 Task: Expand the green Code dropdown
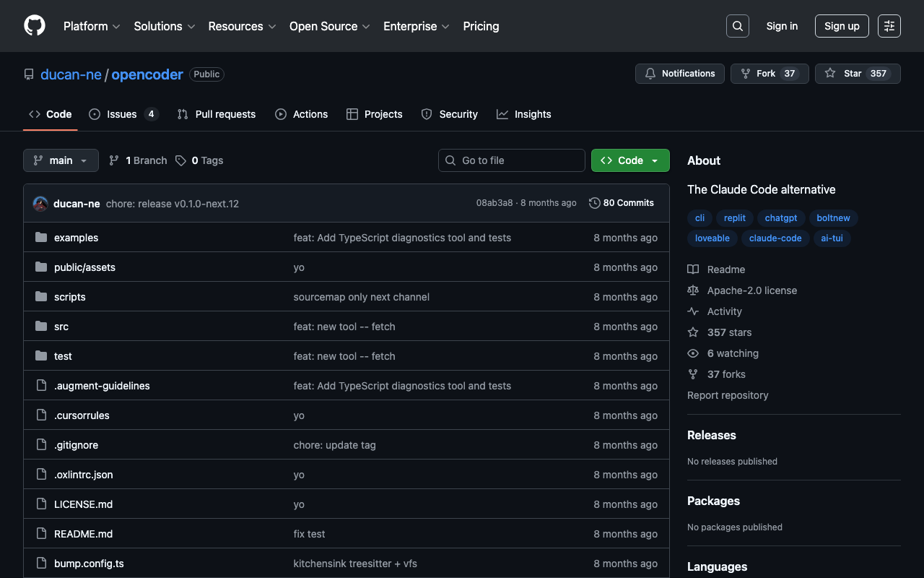pos(629,160)
